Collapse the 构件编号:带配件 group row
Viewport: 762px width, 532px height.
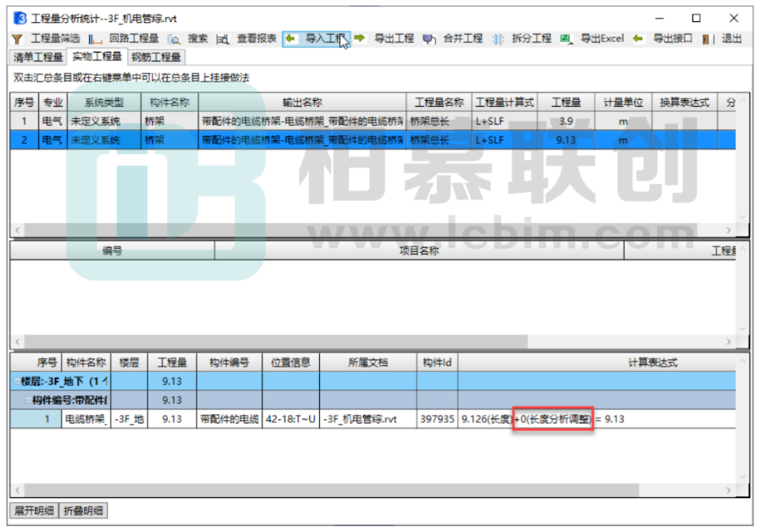(28, 400)
